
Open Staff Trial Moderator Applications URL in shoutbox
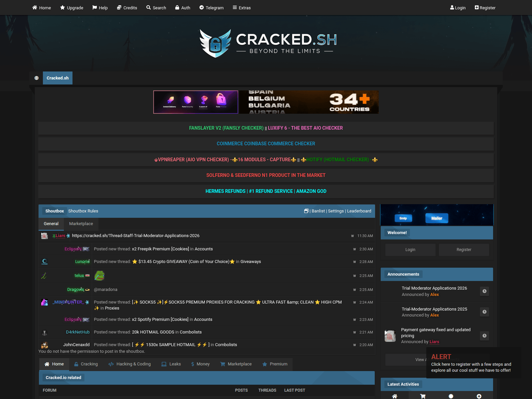point(136,236)
